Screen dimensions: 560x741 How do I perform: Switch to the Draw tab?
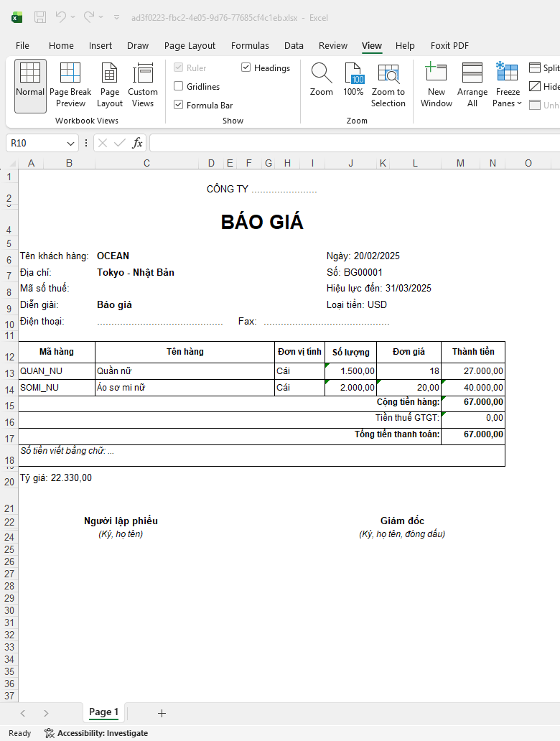point(138,46)
